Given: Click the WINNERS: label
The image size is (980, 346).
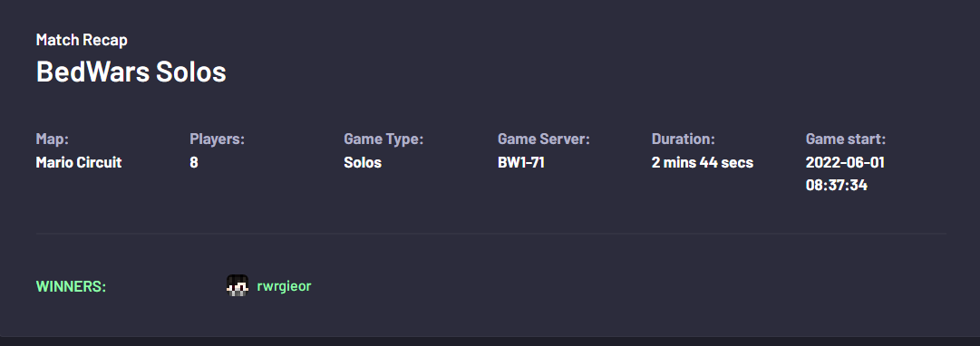Looking at the screenshot, I should [72, 286].
